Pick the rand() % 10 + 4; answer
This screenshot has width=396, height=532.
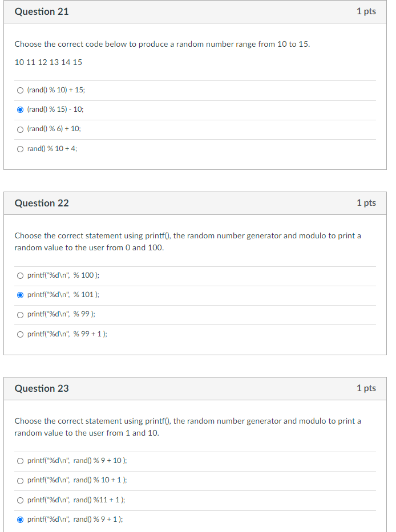pyautogui.click(x=21, y=148)
